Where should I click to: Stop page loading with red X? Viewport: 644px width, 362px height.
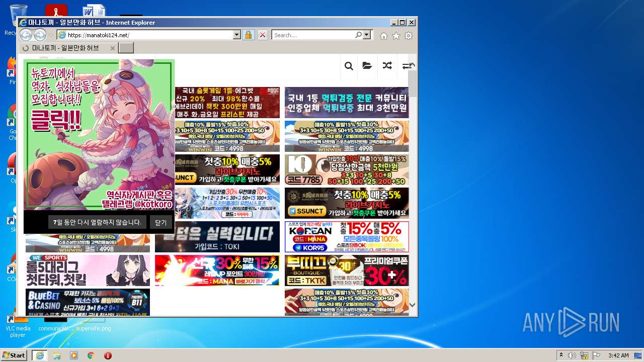click(x=262, y=35)
